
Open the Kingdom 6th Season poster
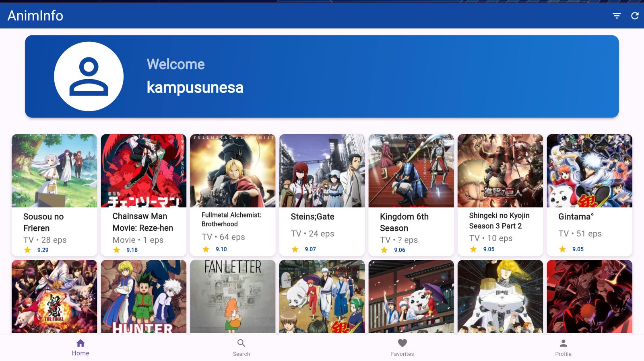point(411,171)
